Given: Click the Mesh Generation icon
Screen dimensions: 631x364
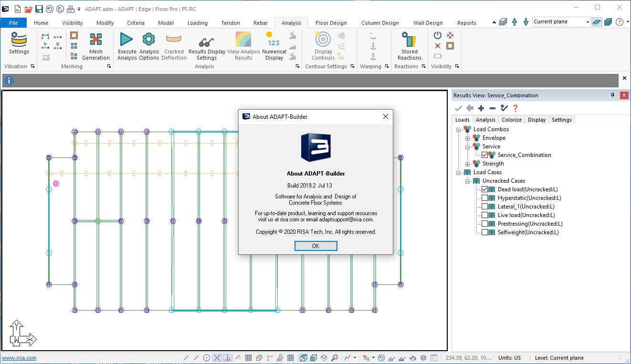Looking at the screenshot, I should tap(96, 40).
